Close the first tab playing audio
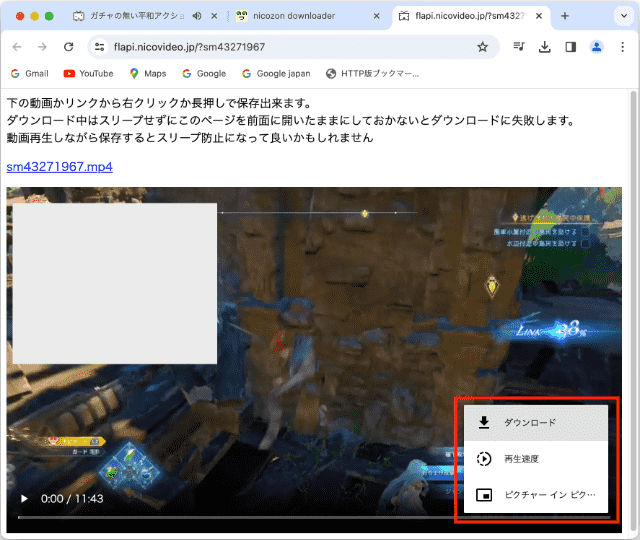Image resolution: width=640 pixels, height=540 pixels. 214,16
